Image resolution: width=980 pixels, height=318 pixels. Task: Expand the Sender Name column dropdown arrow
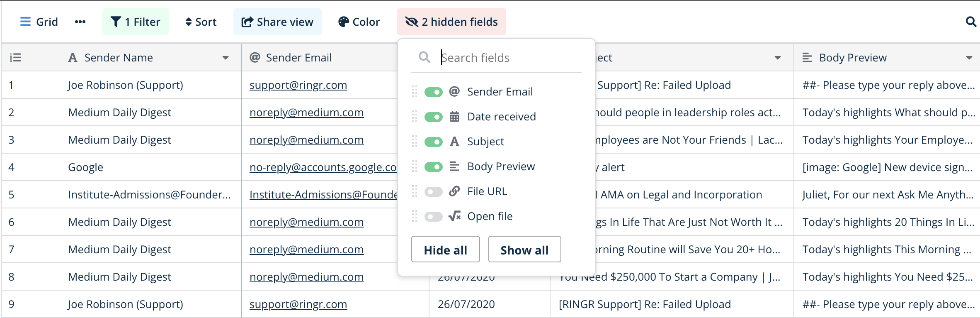pos(226,58)
